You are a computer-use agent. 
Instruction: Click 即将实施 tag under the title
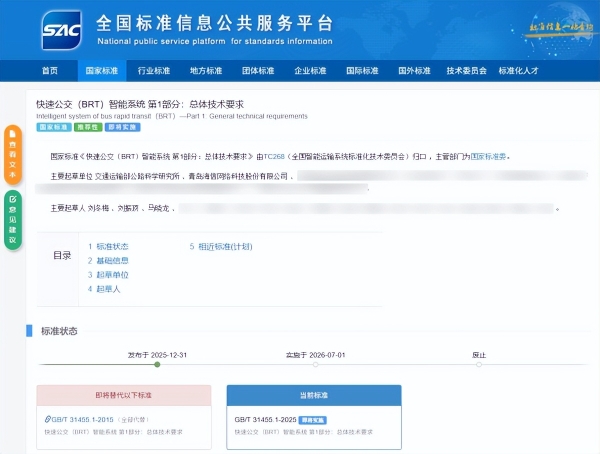122,127
